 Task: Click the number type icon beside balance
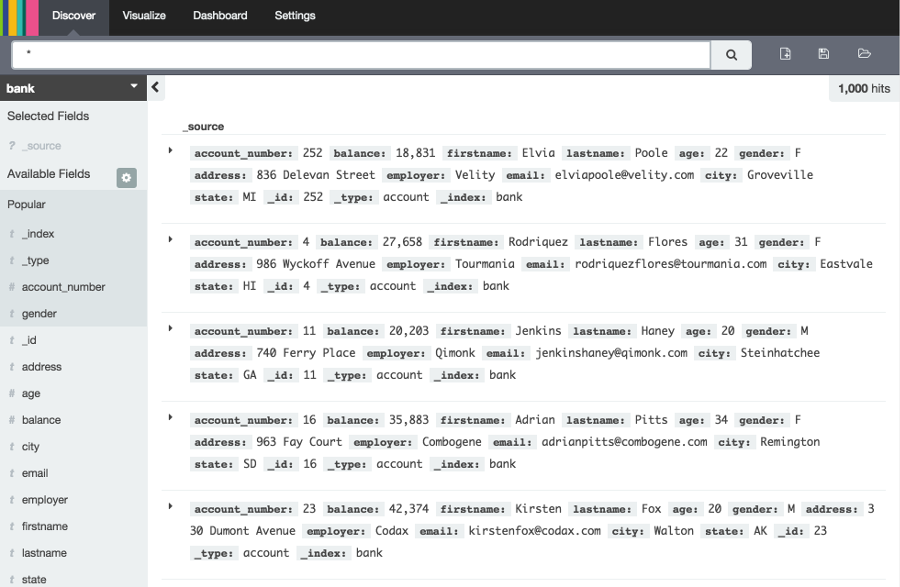(x=10, y=420)
